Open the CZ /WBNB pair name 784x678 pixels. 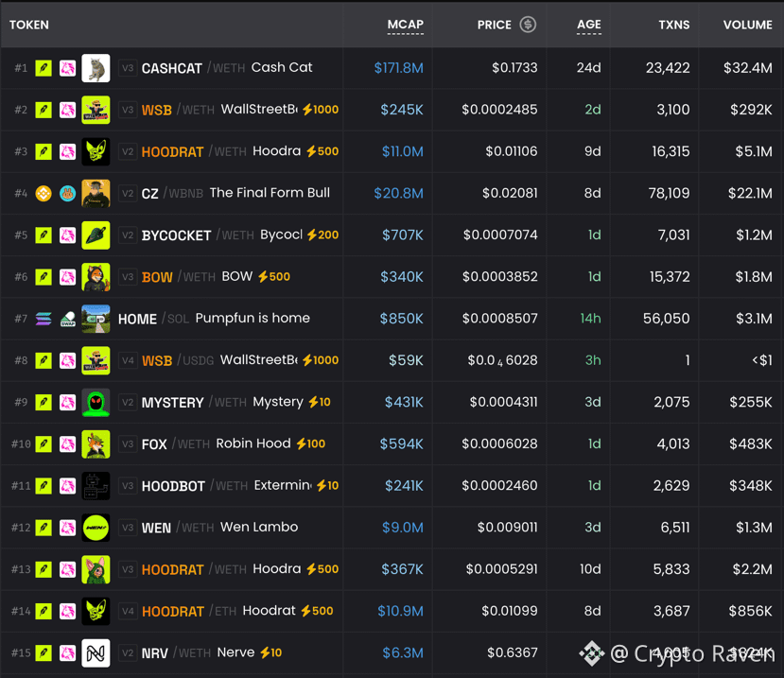(172, 193)
